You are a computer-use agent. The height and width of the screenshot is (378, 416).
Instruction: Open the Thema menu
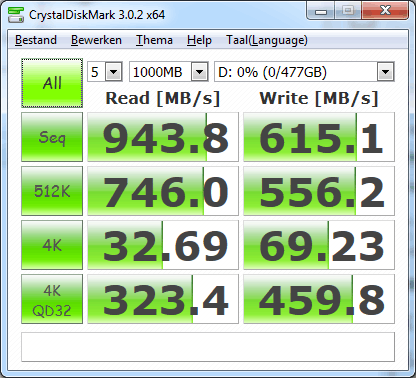click(154, 40)
